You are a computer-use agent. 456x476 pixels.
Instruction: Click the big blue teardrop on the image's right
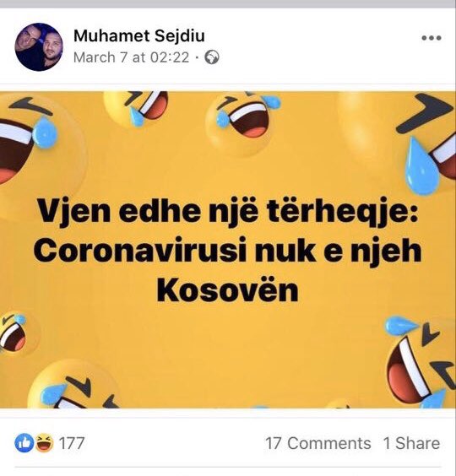422,165
